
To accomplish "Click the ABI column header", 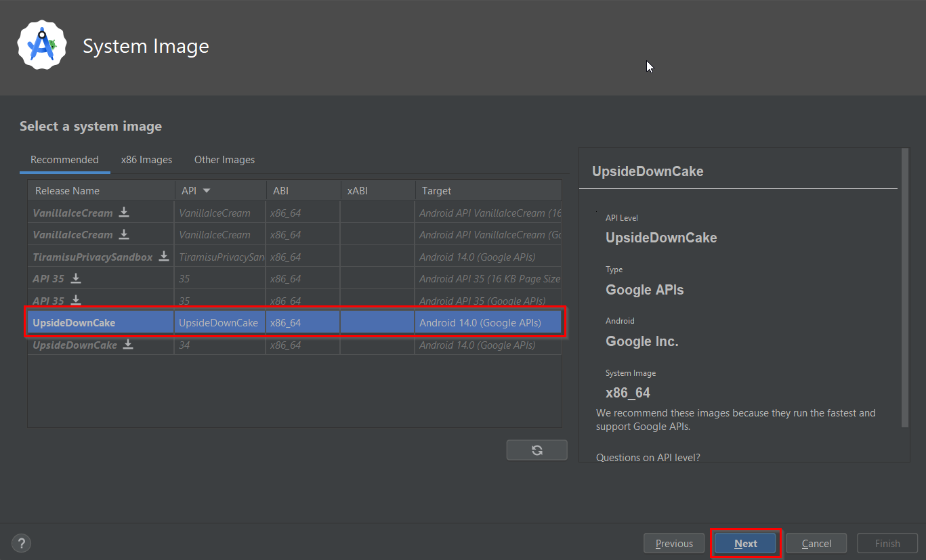I will pyautogui.click(x=303, y=191).
